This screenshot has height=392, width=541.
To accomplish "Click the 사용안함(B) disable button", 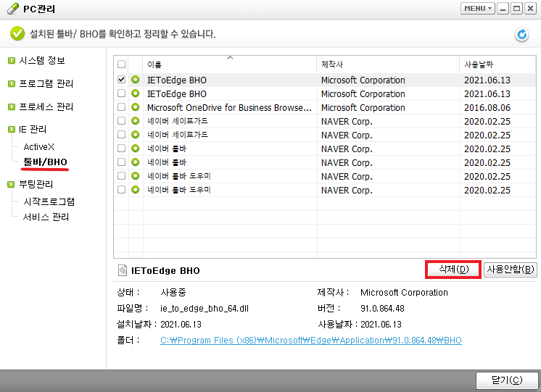I will click(x=511, y=270).
